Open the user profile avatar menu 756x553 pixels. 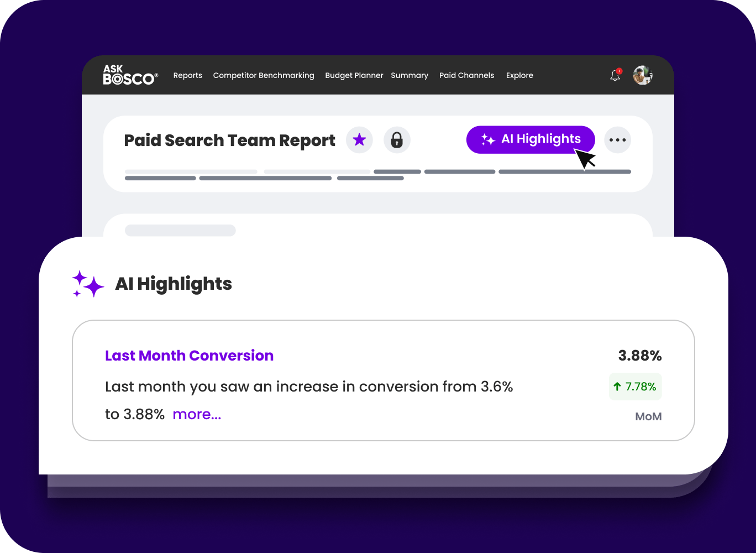643,75
